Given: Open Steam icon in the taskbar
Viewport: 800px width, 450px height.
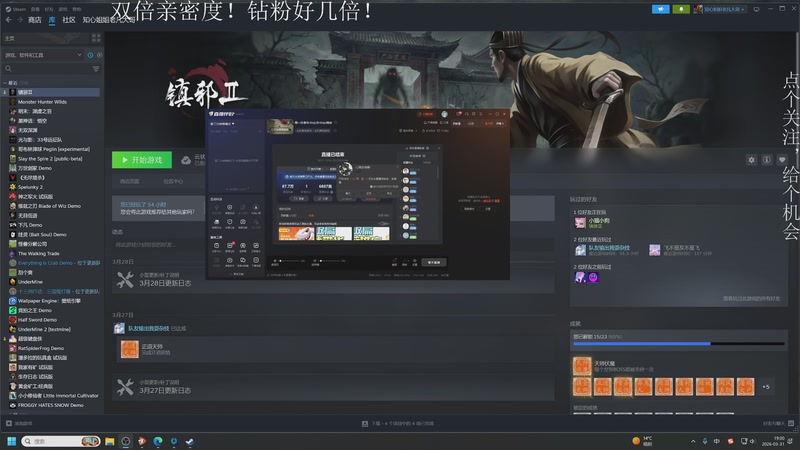Looking at the screenshot, I should pyautogui.click(x=190, y=441).
